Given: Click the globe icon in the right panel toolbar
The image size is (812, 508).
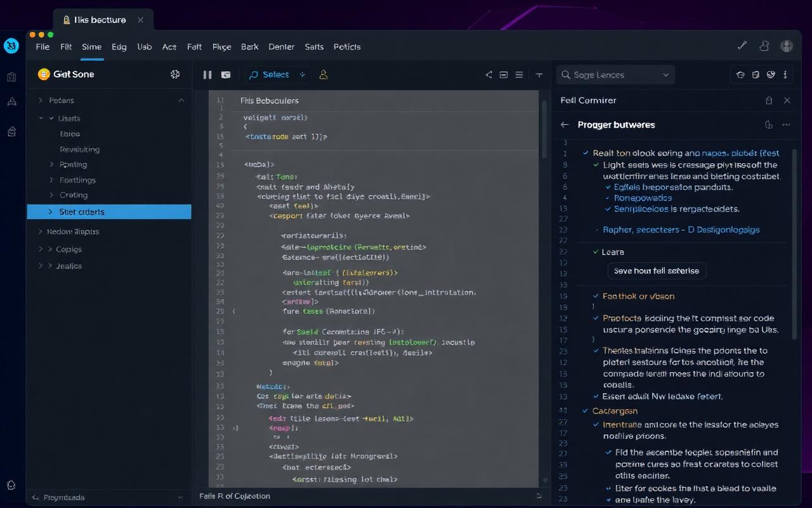Looking at the screenshot, I should [x=771, y=74].
